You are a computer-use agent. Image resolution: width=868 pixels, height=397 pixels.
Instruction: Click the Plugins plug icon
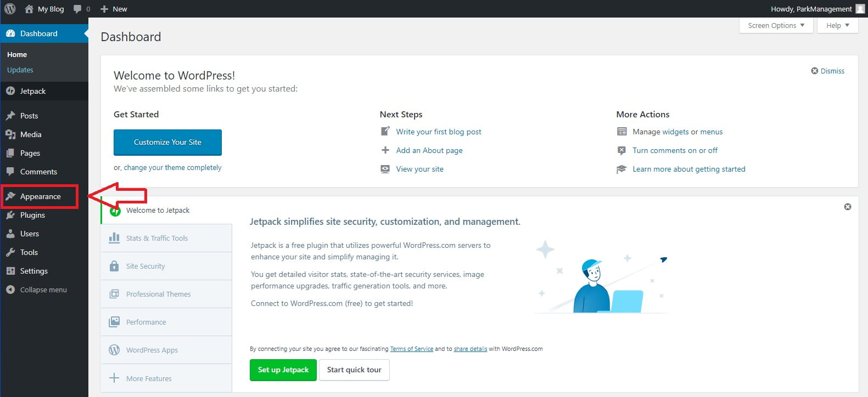(10, 215)
